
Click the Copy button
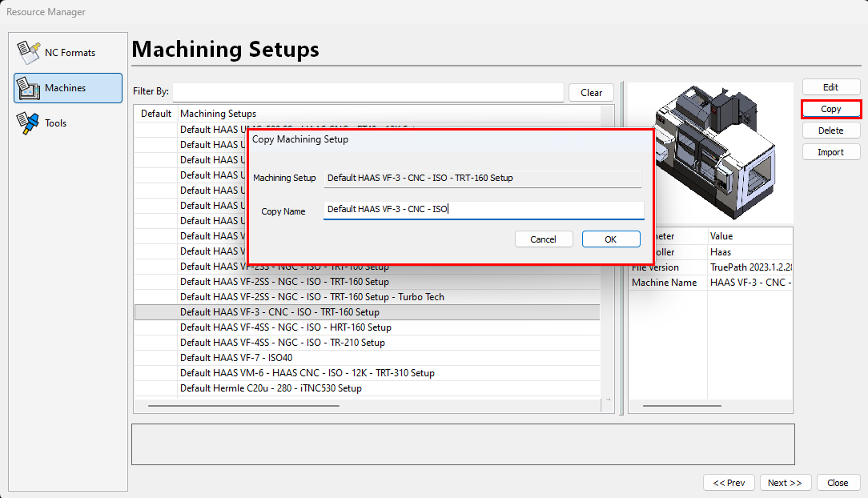click(831, 109)
